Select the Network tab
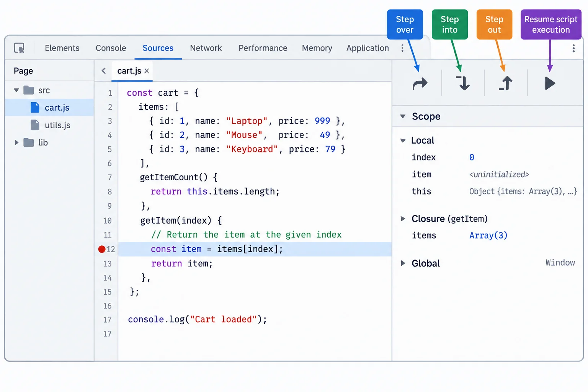This screenshot has height=392, width=588. [206, 48]
